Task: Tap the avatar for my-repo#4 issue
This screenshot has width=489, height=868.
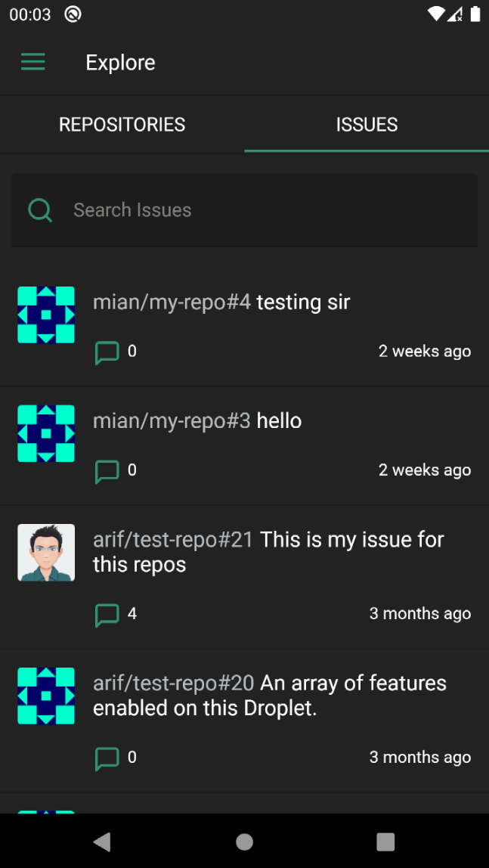Action: pos(46,315)
